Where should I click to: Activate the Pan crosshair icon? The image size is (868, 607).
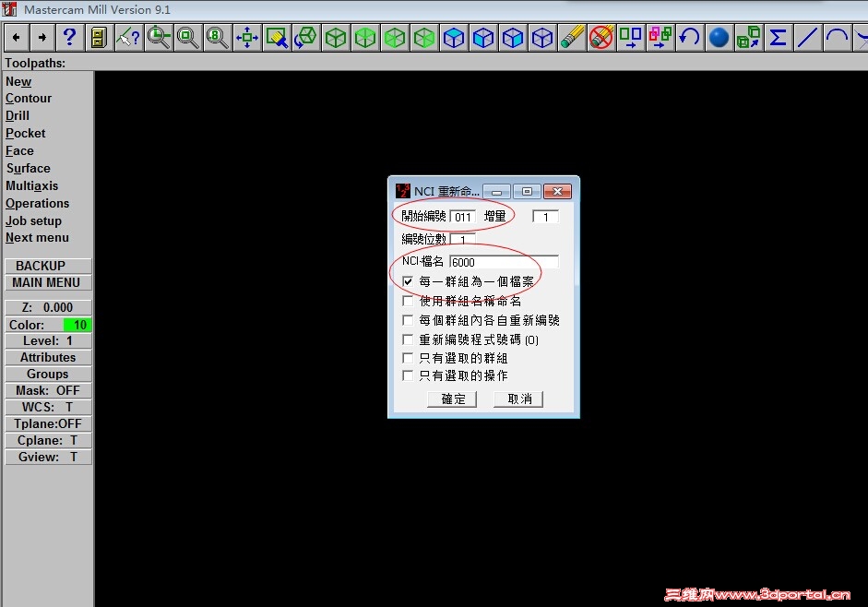246,37
